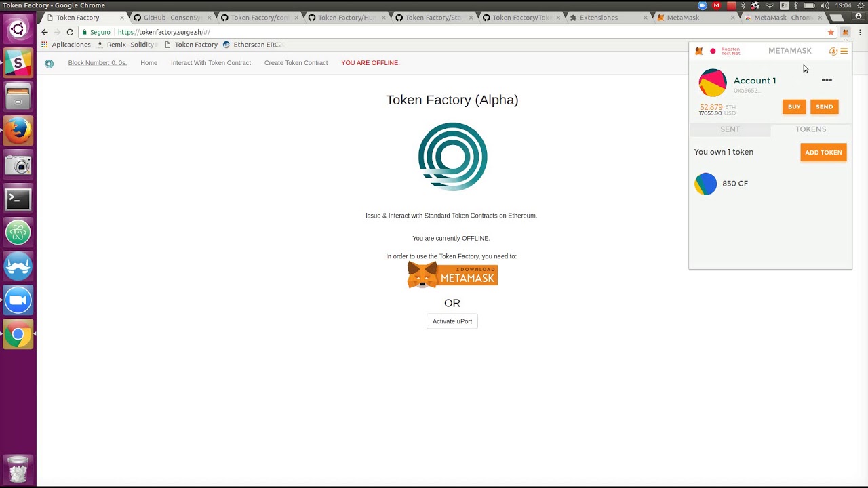The width and height of the screenshot is (868, 488).
Task: Switch to the SENT tab in MetaMask
Action: (x=730, y=129)
